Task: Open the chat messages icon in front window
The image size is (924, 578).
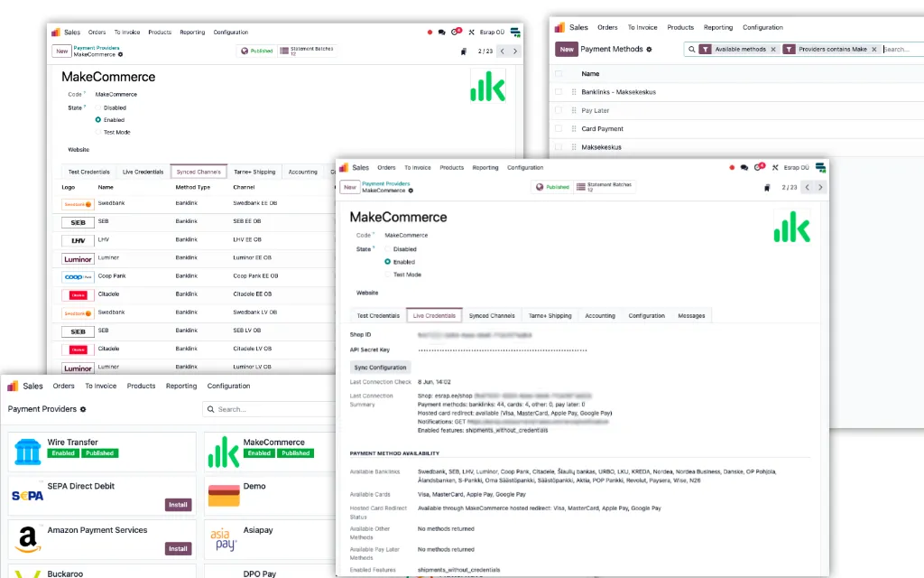Action: click(x=744, y=167)
